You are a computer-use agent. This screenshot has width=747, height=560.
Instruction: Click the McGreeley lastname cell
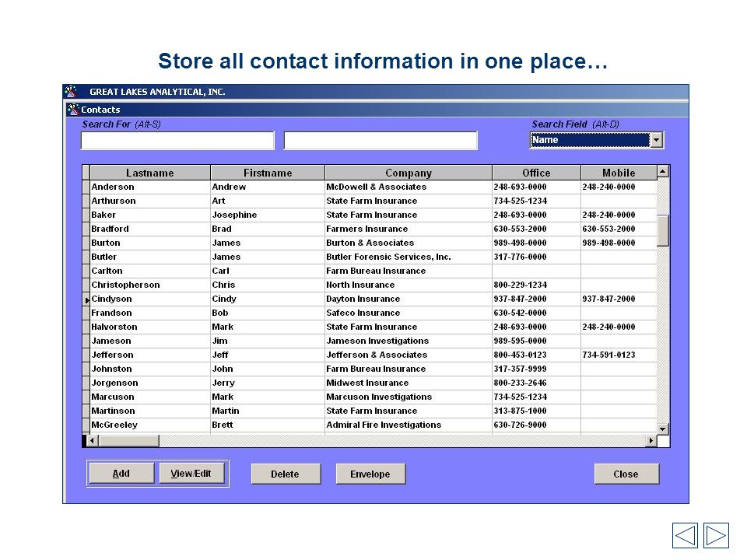click(x=150, y=425)
